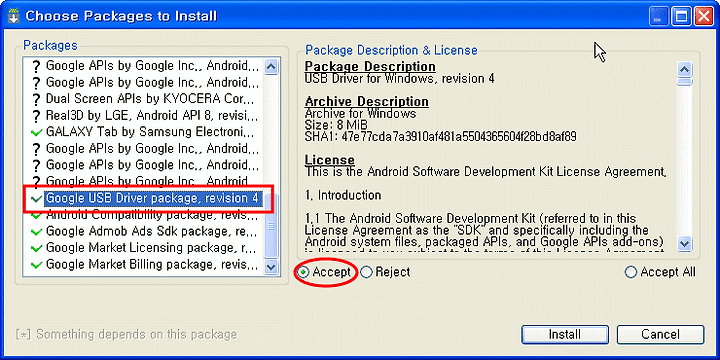Click the license description scrollbar thumb

click(x=685, y=81)
